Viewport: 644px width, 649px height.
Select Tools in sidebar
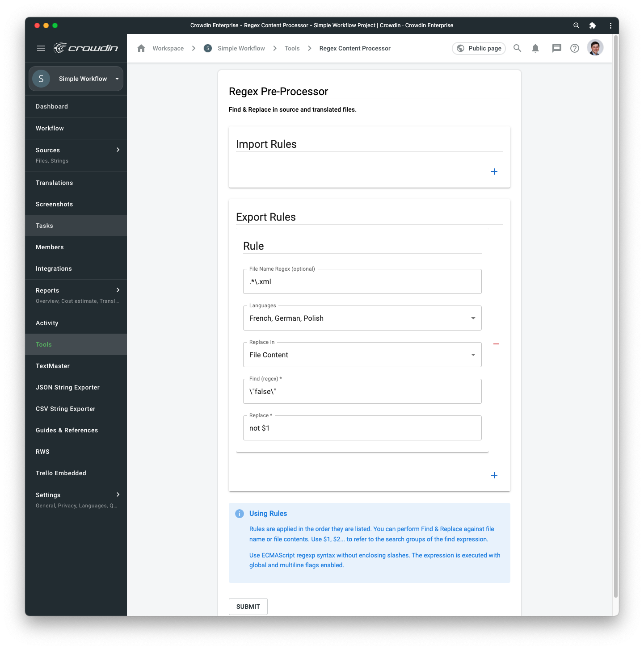pyautogui.click(x=76, y=344)
